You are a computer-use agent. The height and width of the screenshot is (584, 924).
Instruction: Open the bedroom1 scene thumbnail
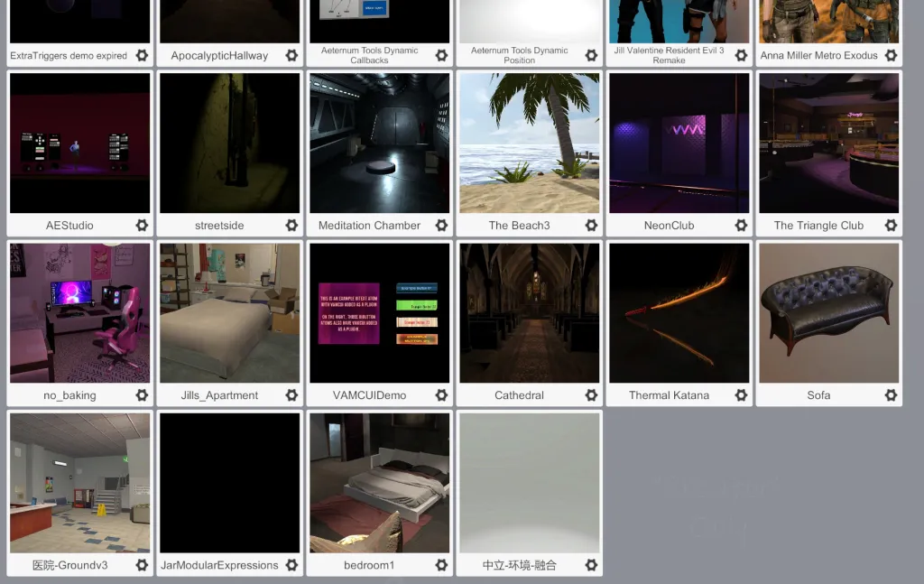[380, 483]
